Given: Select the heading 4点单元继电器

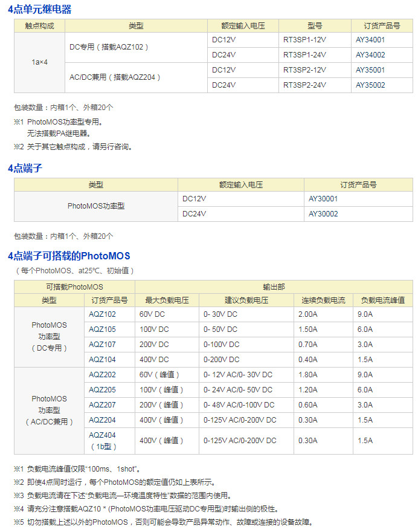Looking at the screenshot, I should [x=40, y=9].
